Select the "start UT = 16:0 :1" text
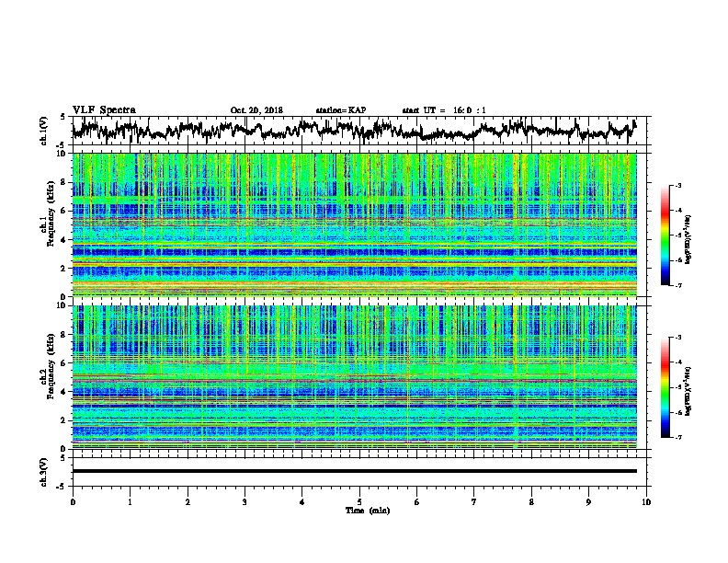Viewport: 728px width, 563px height. tap(444, 110)
